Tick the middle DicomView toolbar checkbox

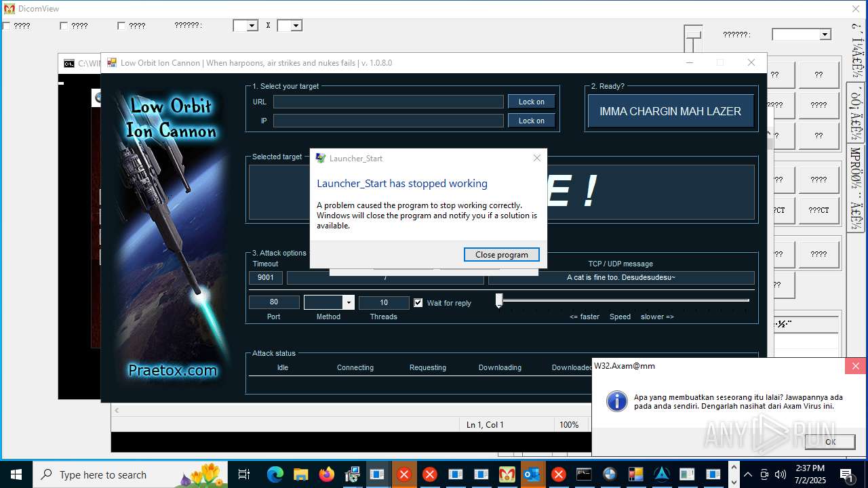[x=64, y=26]
